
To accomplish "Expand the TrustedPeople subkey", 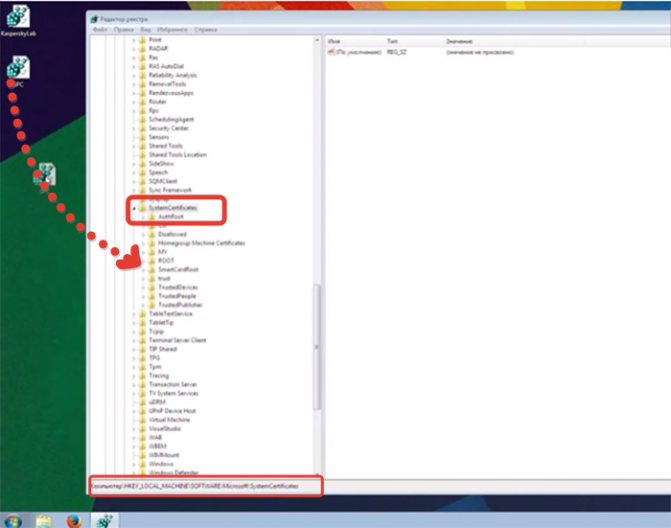I will click(143, 296).
